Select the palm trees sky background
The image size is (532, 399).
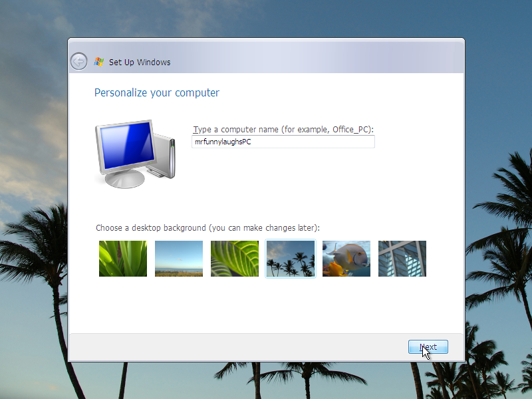point(291,259)
